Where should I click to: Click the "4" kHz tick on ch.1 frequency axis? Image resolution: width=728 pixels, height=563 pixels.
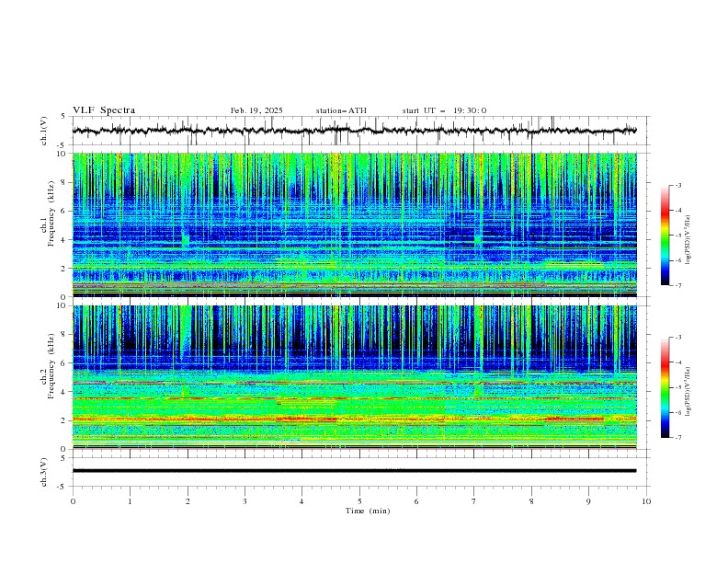tap(64, 240)
